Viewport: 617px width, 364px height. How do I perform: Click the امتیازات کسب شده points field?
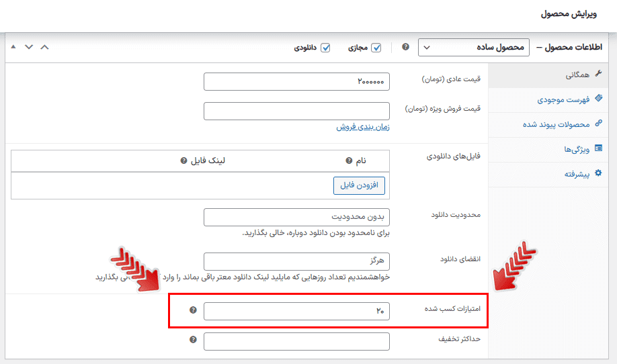[x=296, y=311]
